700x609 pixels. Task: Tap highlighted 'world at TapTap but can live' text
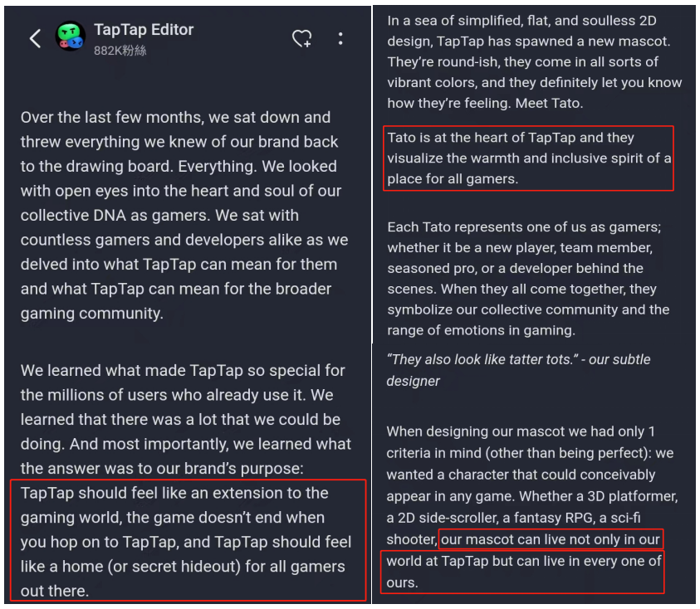coord(522,572)
